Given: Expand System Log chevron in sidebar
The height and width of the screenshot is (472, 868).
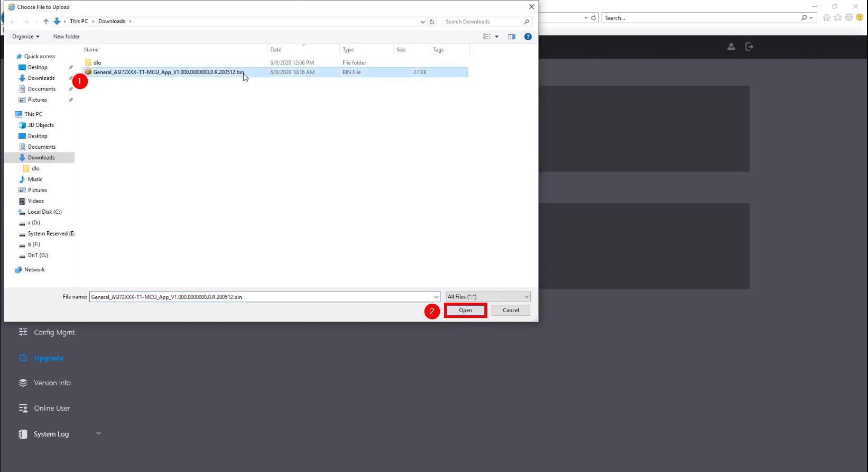Looking at the screenshot, I should pos(98,433).
